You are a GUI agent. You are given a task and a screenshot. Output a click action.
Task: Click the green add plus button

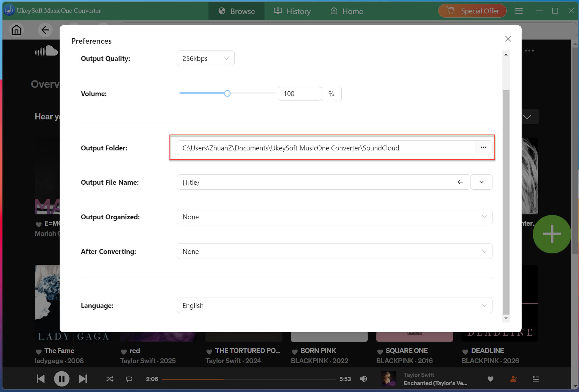click(552, 234)
